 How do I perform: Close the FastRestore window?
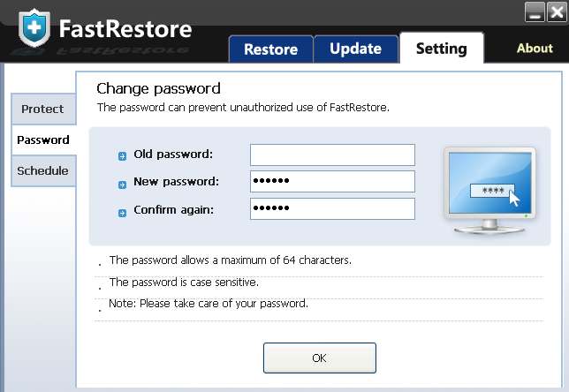(556, 11)
